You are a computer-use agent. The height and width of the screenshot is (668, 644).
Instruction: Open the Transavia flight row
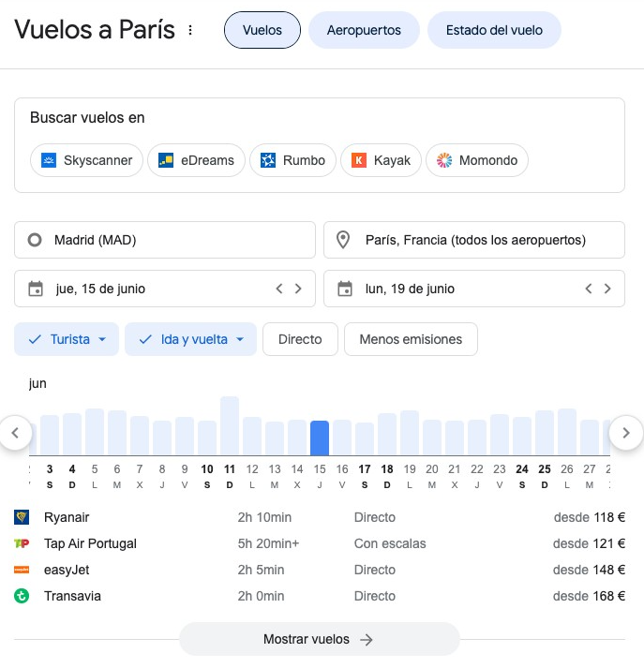[320, 596]
